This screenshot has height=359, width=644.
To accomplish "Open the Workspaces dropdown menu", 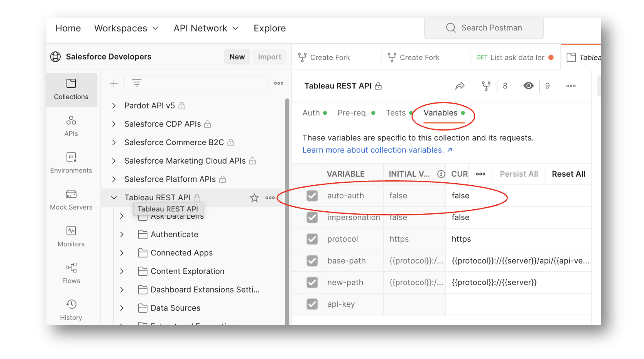I will [x=126, y=28].
